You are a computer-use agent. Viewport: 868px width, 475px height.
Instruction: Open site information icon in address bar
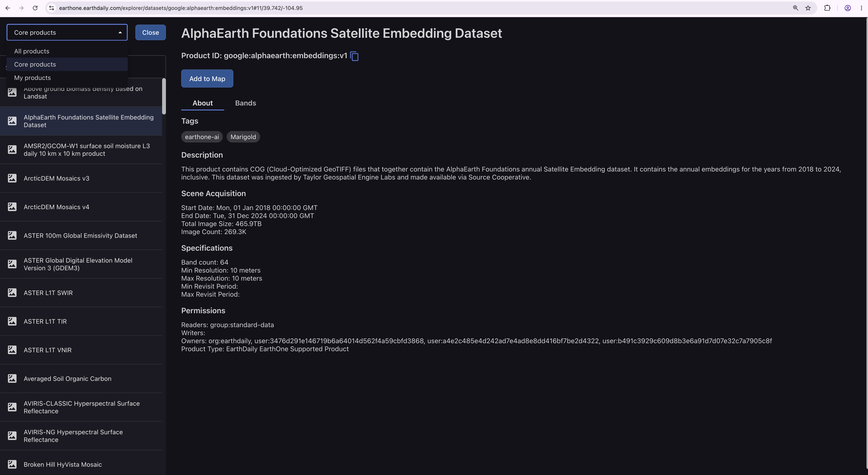click(52, 8)
